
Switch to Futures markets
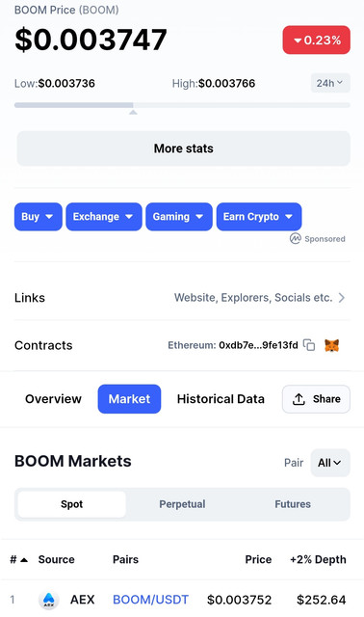click(293, 504)
